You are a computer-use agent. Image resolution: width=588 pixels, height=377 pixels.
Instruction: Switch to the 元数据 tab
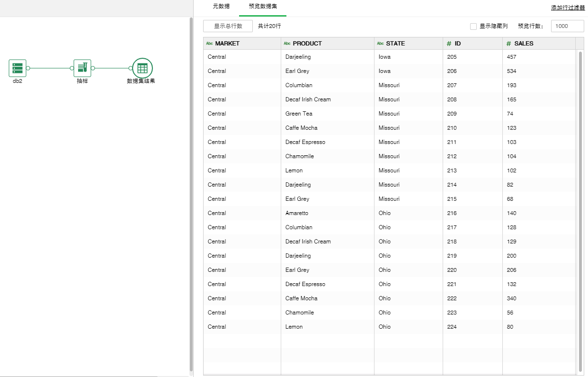point(221,7)
